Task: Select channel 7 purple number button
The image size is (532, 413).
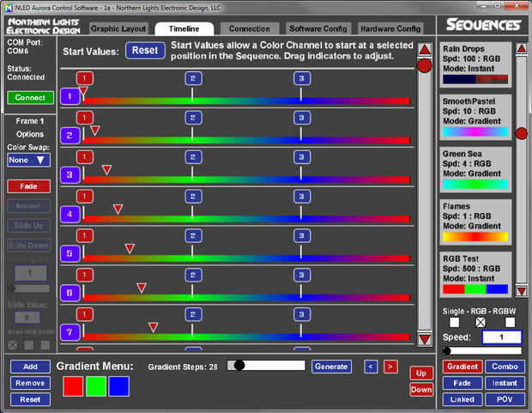Action: click(x=70, y=332)
